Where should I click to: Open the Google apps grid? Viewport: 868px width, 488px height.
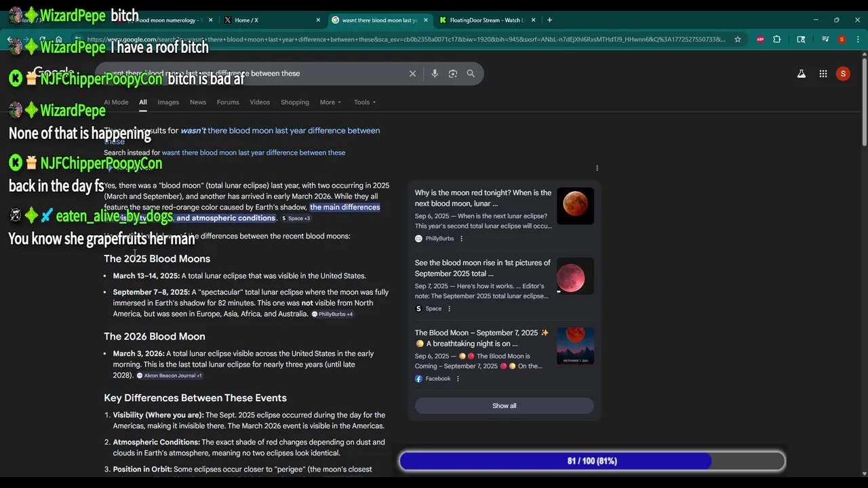823,73
